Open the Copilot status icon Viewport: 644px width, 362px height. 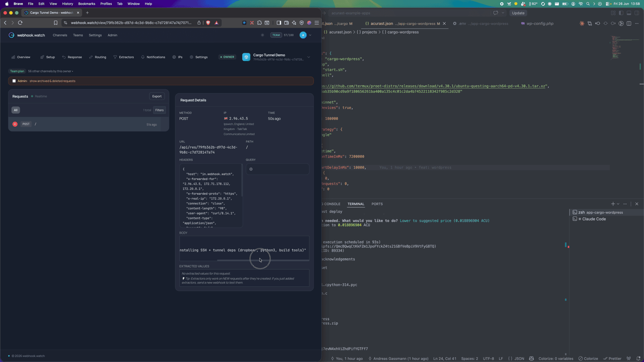tap(531, 359)
